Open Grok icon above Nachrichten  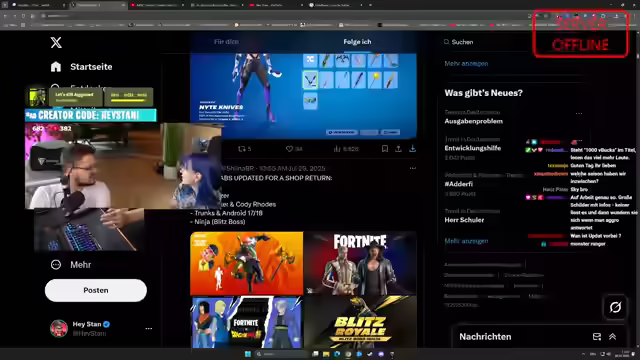(x=615, y=307)
